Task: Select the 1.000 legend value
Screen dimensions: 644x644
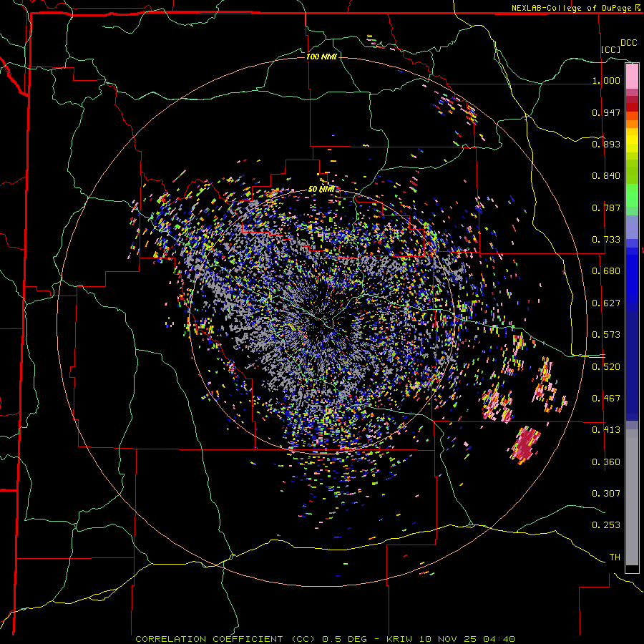Action: point(606,80)
